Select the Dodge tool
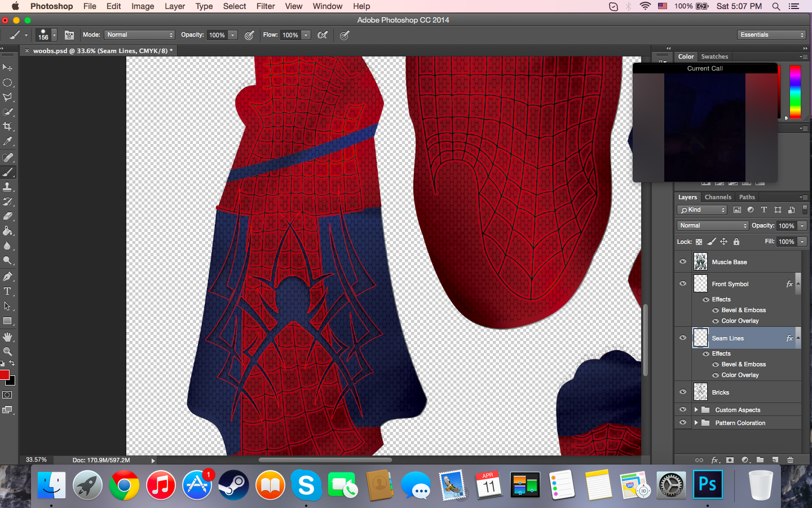812x508 pixels. [7, 260]
